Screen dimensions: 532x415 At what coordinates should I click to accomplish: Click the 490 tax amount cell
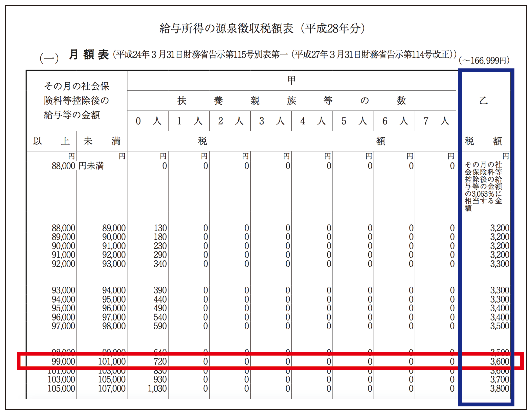coord(160,308)
